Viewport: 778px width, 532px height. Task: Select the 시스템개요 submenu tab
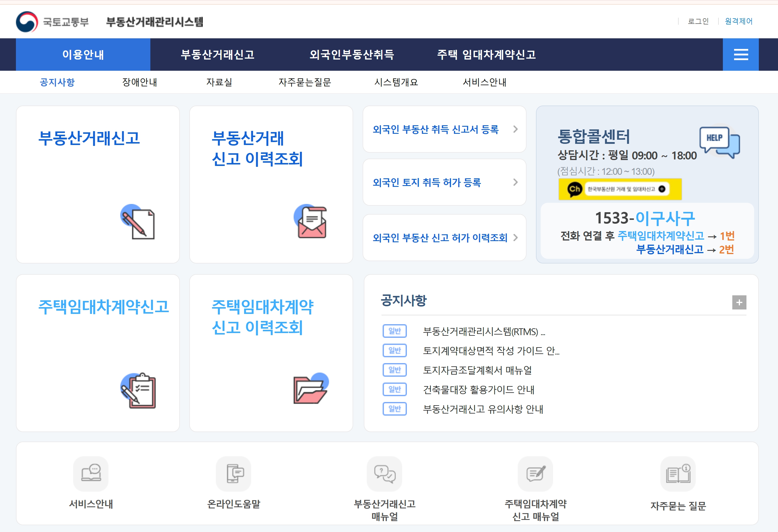[x=396, y=82]
